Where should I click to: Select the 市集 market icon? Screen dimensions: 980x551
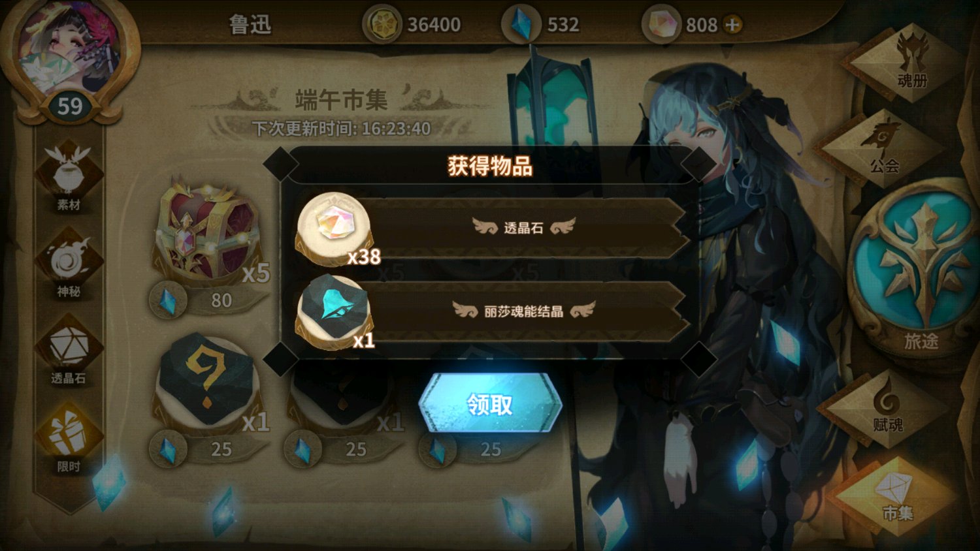click(x=896, y=496)
